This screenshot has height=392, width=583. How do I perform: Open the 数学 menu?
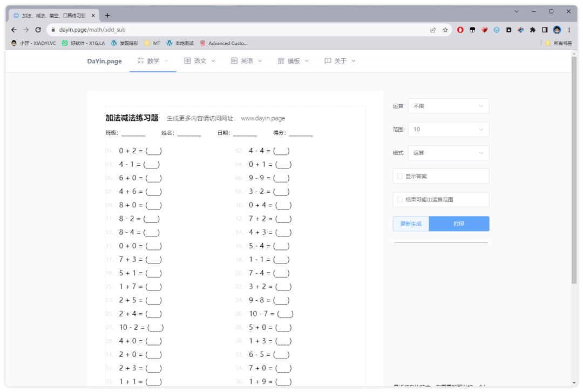tap(153, 60)
